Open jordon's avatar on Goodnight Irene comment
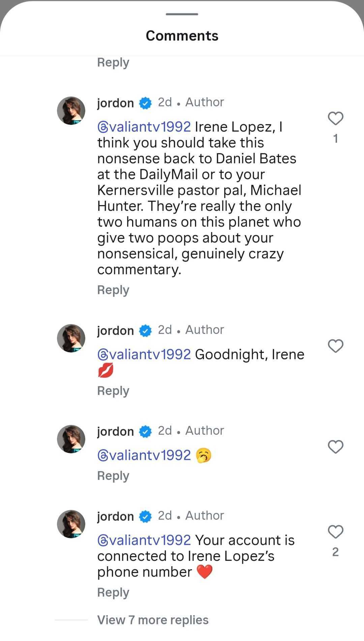The image size is (364, 641). pyautogui.click(x=71, y=338)
